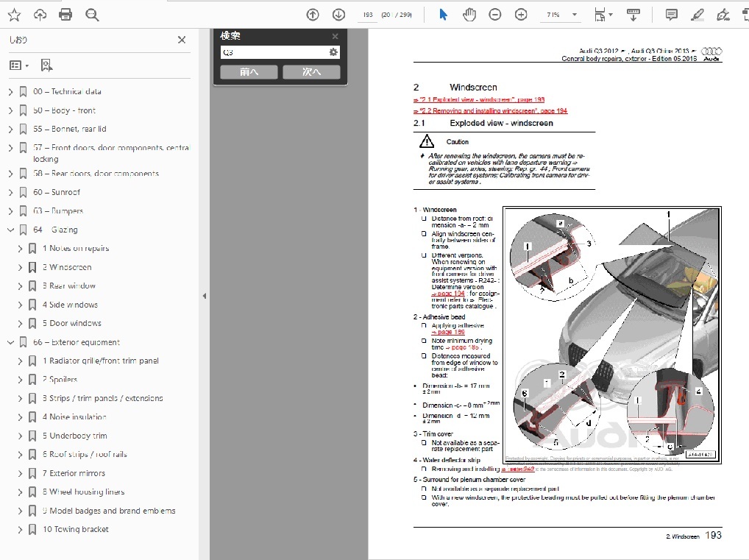Expand the 60 – Sunroof bookmark
The width and height of the screenshot is (749, 560).
point(10,192)
